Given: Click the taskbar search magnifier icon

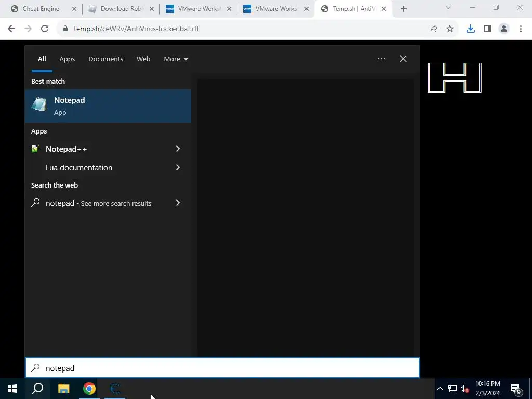Looking at the screenshot, I should 37,389.
